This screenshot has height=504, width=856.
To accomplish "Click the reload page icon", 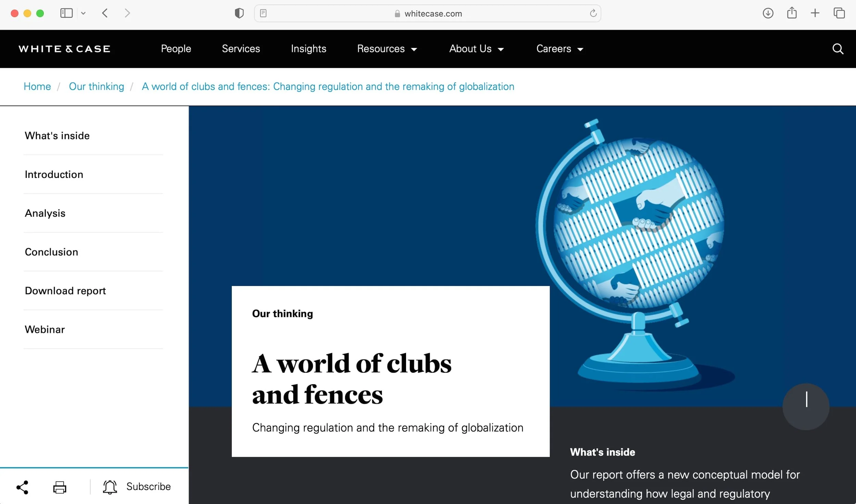I will click(x=593, y=13).
